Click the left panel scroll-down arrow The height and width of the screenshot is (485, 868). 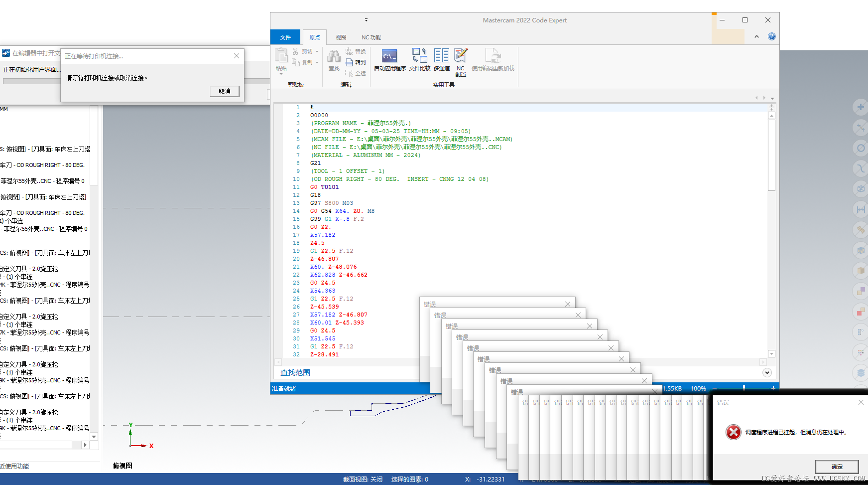click(94, 436)
